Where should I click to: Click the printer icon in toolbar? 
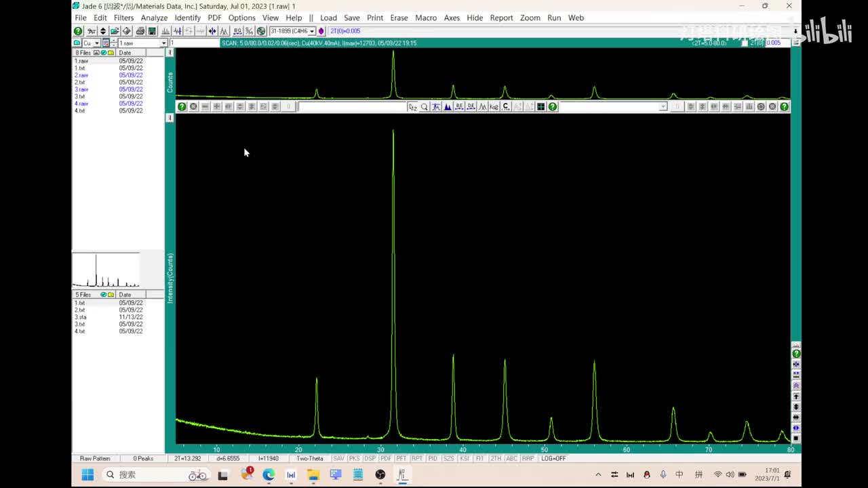140,31
